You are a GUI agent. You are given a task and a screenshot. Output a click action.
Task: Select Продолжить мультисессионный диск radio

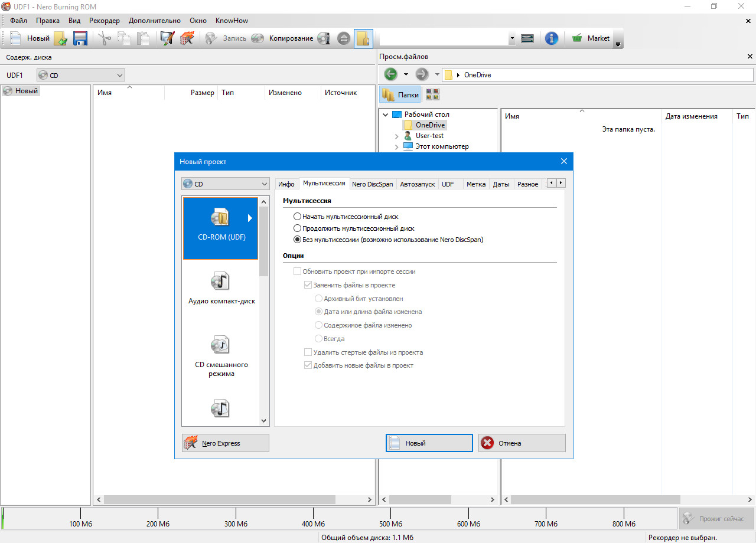298,228
